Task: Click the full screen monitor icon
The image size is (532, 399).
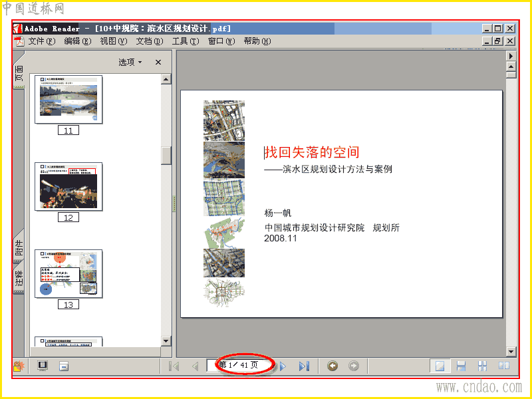Action: [43, 366]
